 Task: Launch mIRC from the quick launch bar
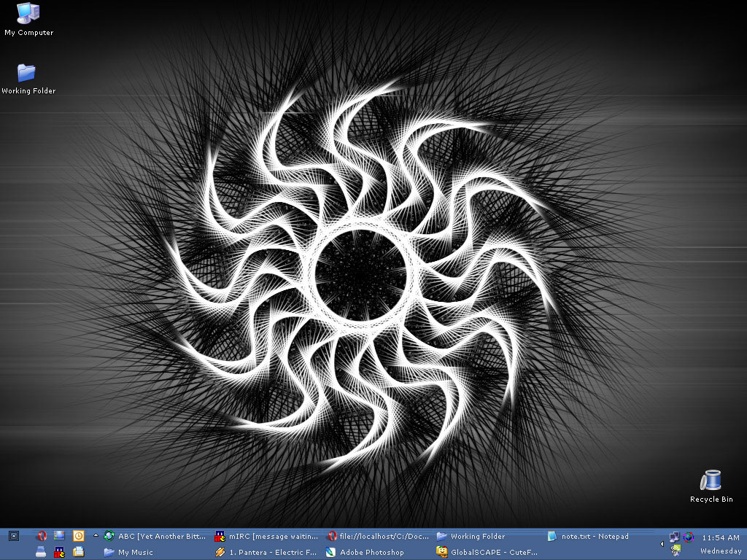[60, 552]
